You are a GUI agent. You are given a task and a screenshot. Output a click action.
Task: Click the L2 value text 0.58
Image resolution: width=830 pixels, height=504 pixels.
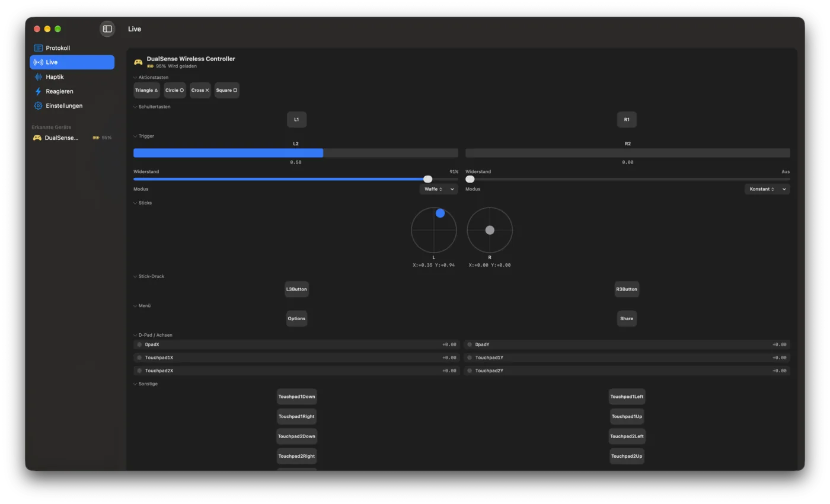296,162
